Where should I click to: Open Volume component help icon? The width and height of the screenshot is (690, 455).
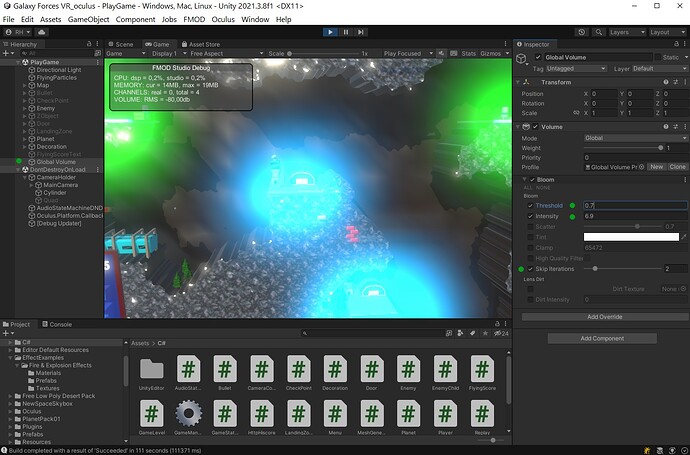click(666, 127)
